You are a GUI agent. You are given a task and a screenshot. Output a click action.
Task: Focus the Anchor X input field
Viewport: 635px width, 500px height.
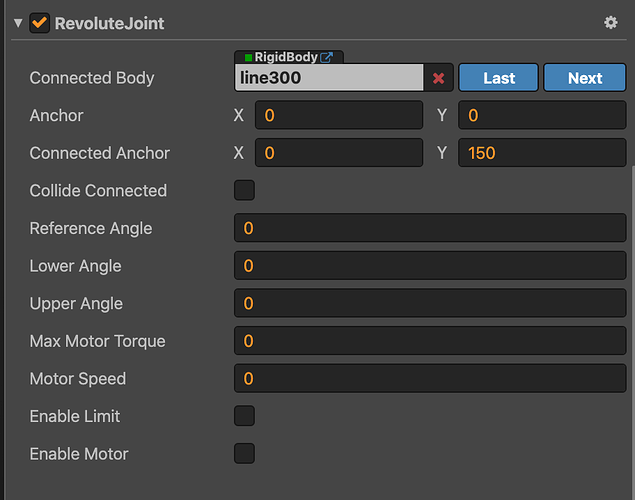coord(339,116)
